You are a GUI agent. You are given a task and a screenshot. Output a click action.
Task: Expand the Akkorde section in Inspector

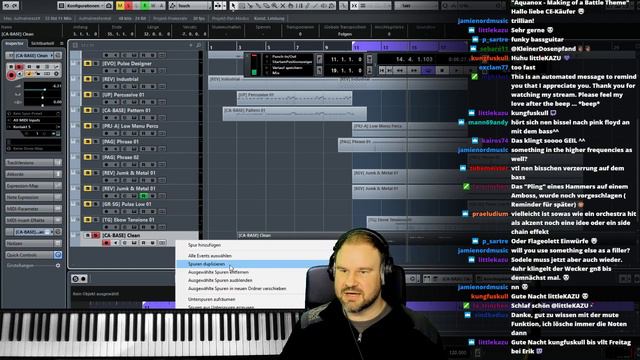pyautogui.click(x=33, y=174)
